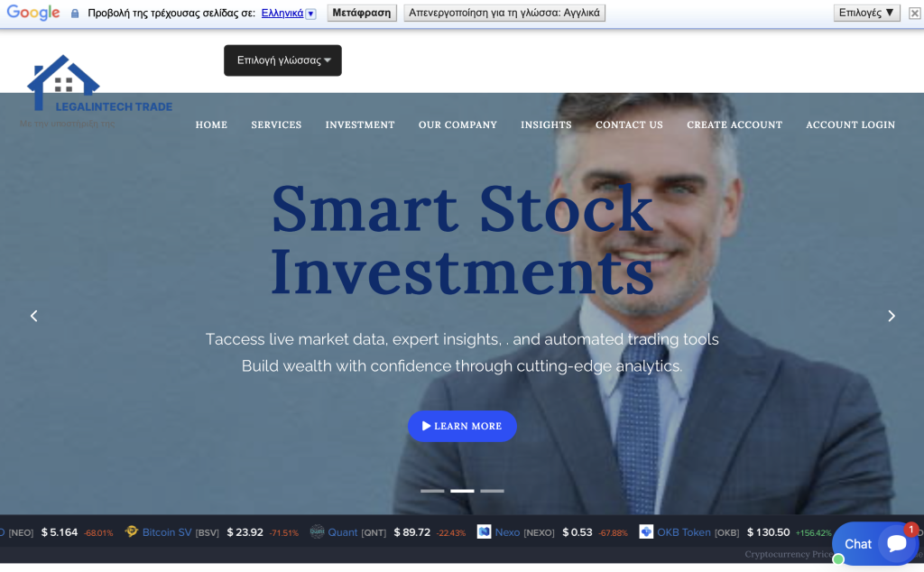Image resolution: width=924 pixels, height=572 pixels.
Task: Open the Investment menu item
Action: tap(360, 125)
